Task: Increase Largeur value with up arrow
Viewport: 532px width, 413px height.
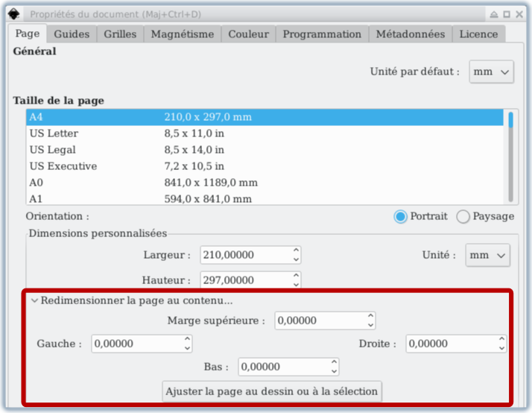Action: coord(297,250)
